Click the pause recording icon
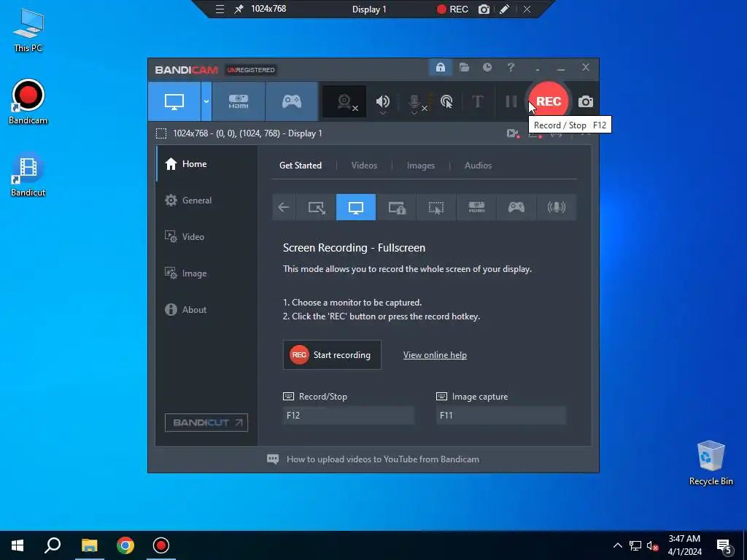 click(x=511, y=101)
